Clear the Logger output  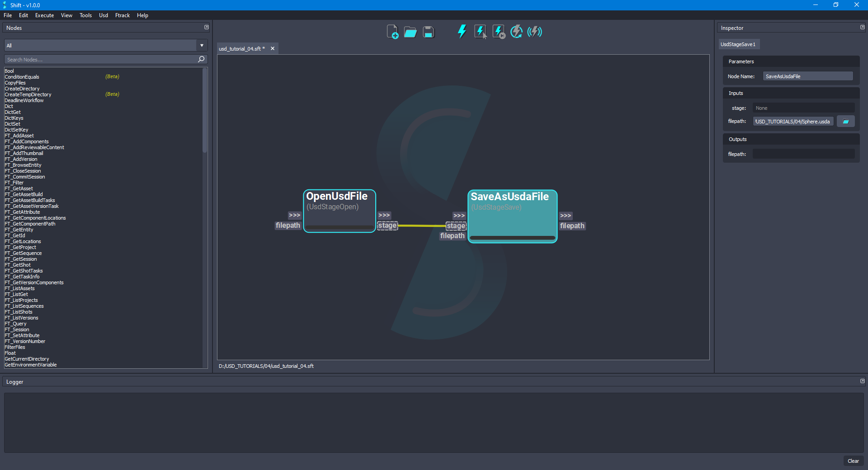point(853,461)
